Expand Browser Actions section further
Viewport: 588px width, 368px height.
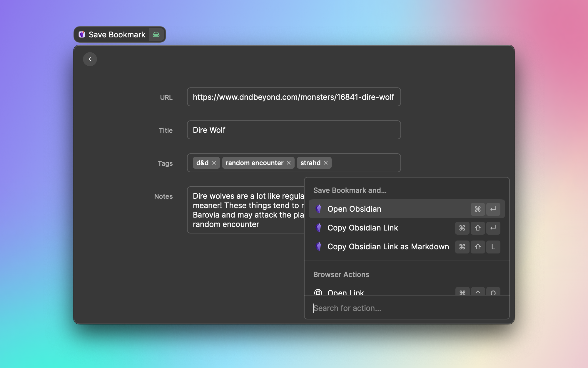click(341, 274)
